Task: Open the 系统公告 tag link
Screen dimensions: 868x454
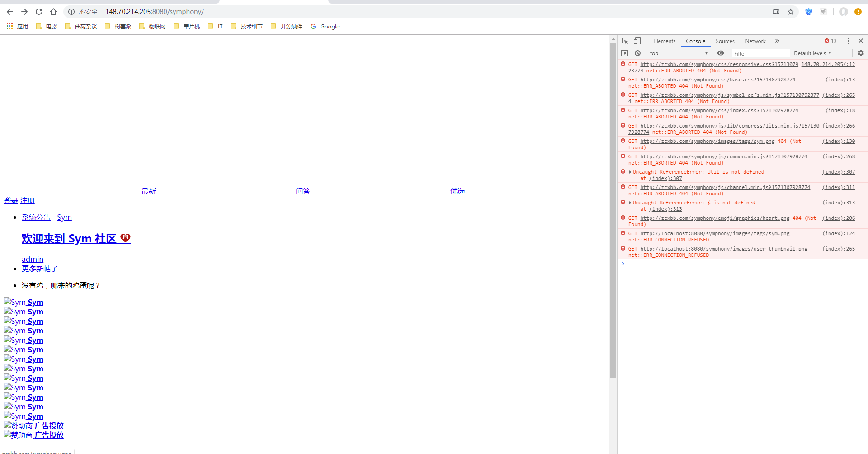Action: (x=36, y=217)
